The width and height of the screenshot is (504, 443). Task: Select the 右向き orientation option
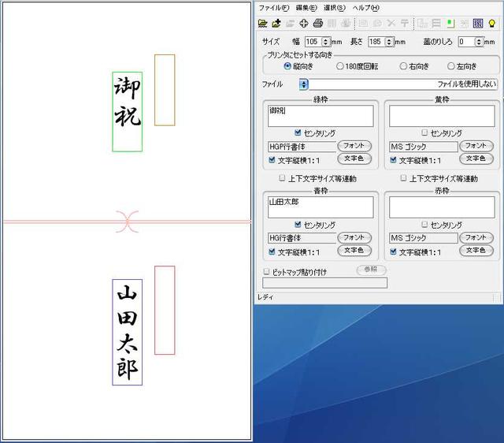[404, 67]
